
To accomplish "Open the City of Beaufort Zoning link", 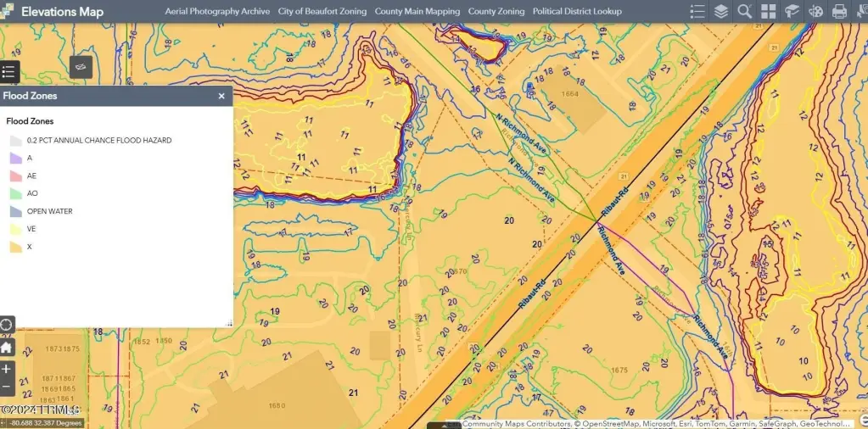I will click(322, 11).
